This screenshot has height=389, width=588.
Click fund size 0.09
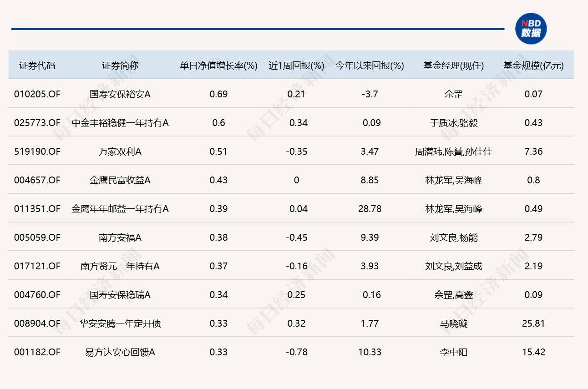[533, 295]
